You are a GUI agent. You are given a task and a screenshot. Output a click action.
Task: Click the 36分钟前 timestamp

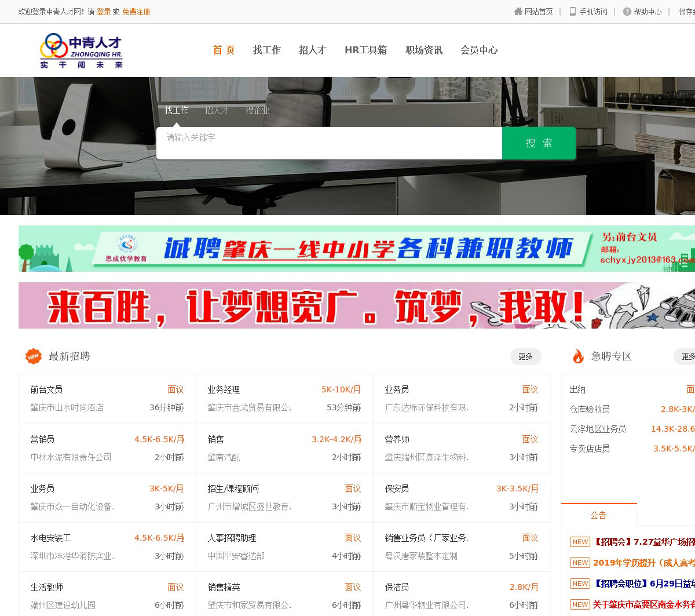click(x=167, y=407)
